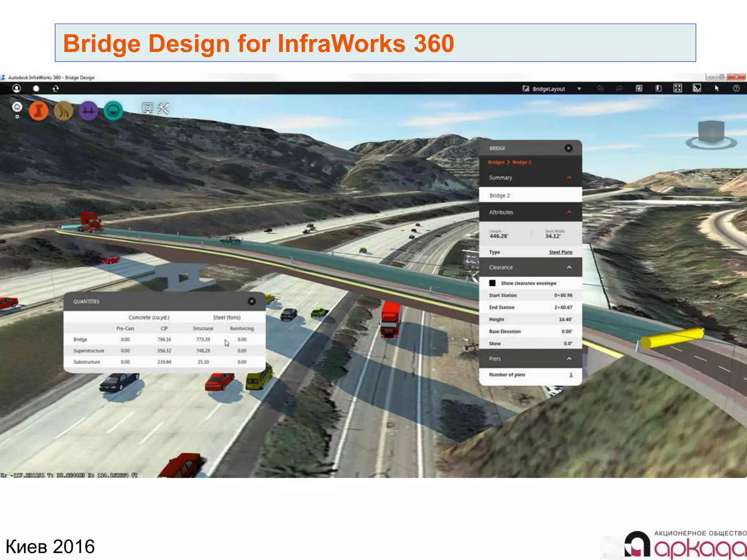Click Bridge Structural value 773.39
The image size is (747, 560).
click(x=203, y=339)
